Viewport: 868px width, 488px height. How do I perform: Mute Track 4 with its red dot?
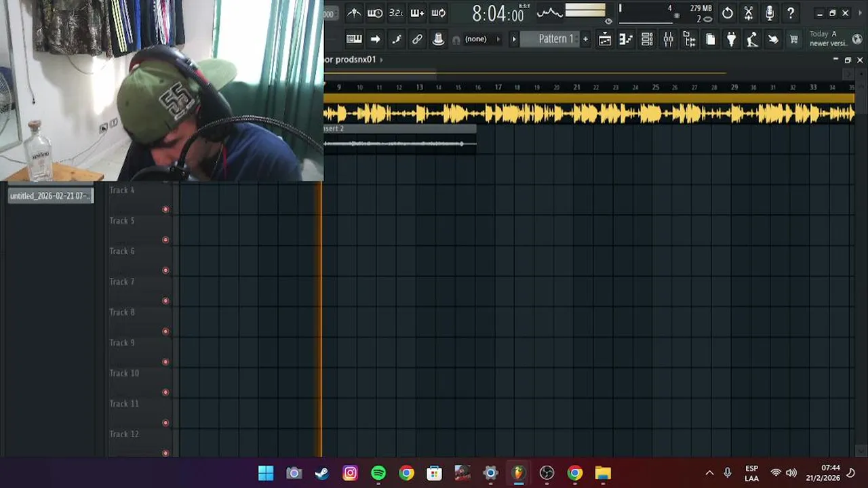tap(165, 209)
